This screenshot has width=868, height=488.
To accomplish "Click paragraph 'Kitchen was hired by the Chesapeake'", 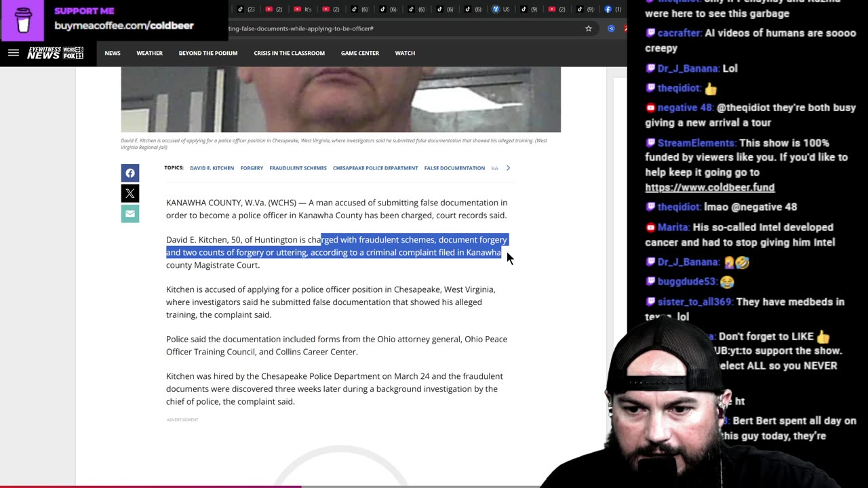I will click(334, 388).
